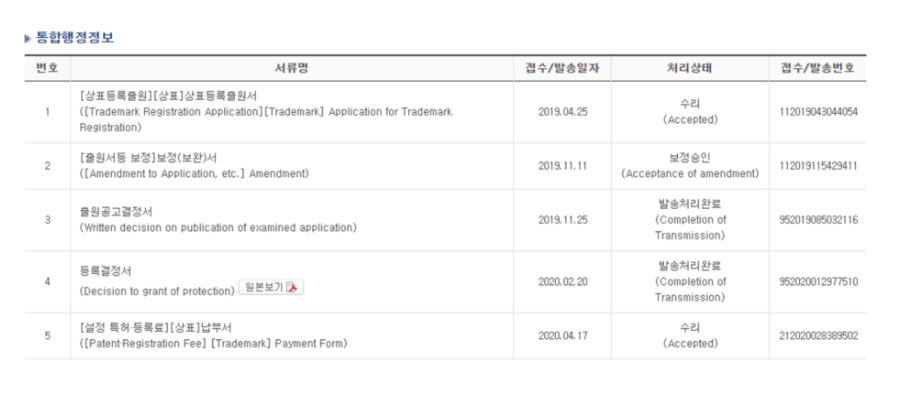The width and height of the screenshot is (898, 398).
Task: Select the 출원공고결정서 document name
Action: point(116,212)
